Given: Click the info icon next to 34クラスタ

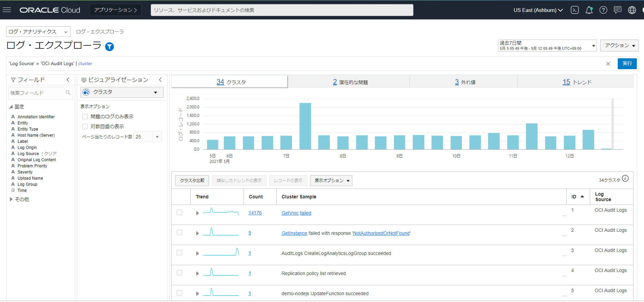Looking at the screenshot, I should pos(625,179).
